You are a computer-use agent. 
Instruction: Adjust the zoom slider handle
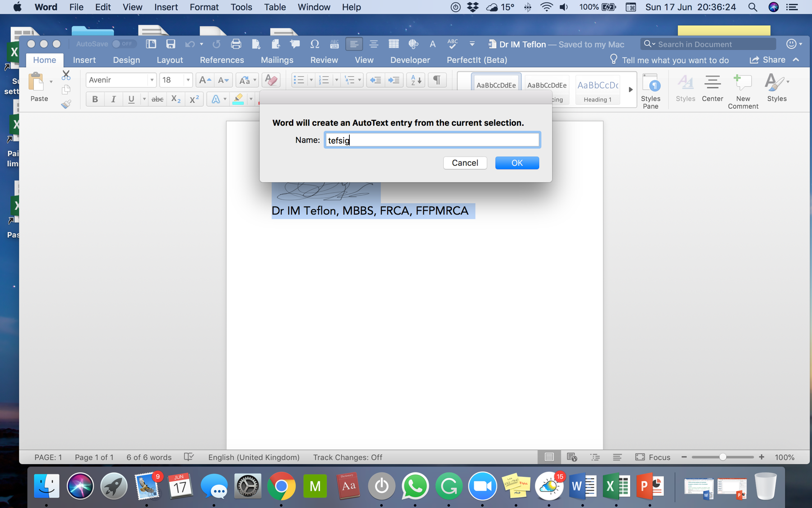[723, 457]
